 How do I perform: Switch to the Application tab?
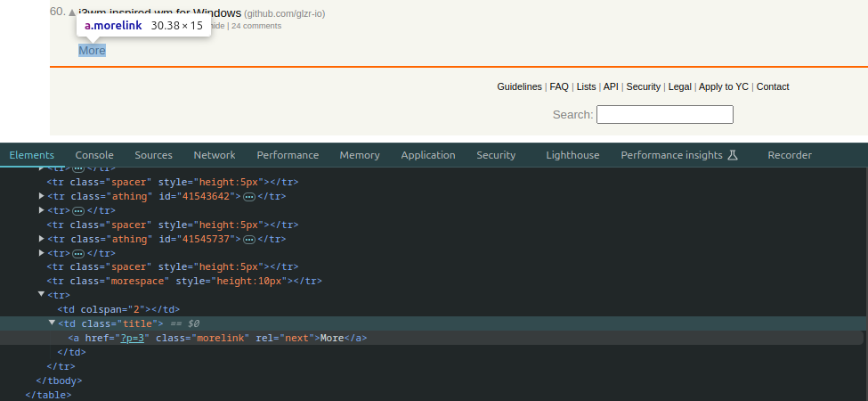(x=428, y=155)
